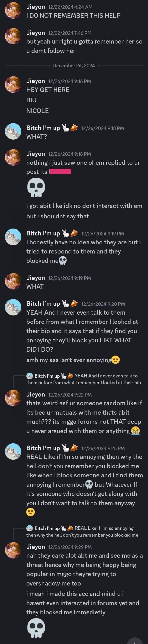Click the pie emoji in the 9:20 PM username
This screenshot has height=644, width=148.
coord(74,304)
